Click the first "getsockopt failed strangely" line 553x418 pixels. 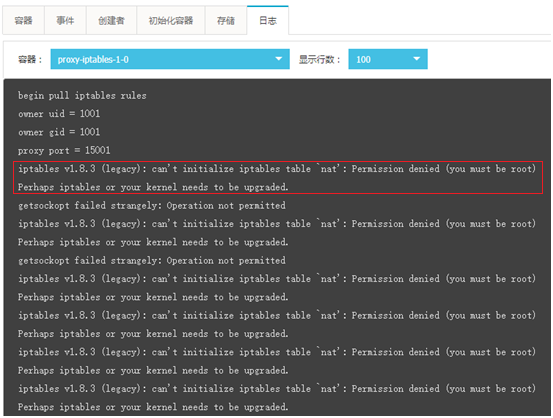pyautogui.click(x=152, y=205)
